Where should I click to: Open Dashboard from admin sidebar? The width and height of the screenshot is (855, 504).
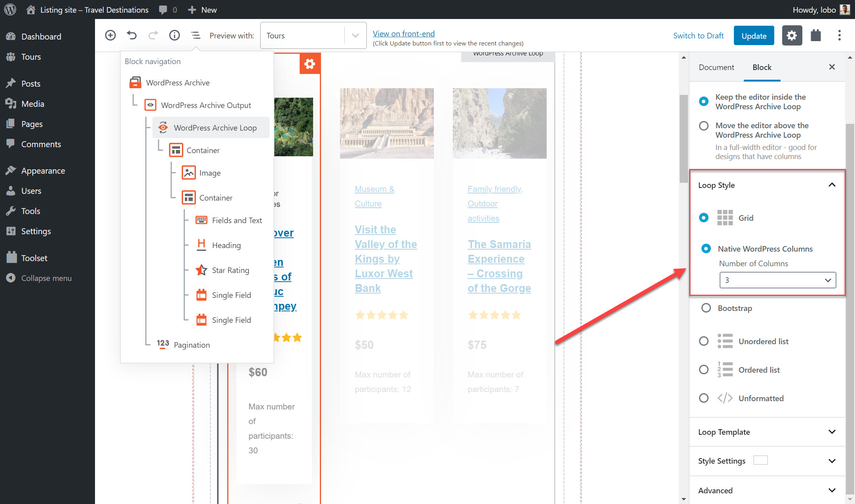[x=41, y=36]
